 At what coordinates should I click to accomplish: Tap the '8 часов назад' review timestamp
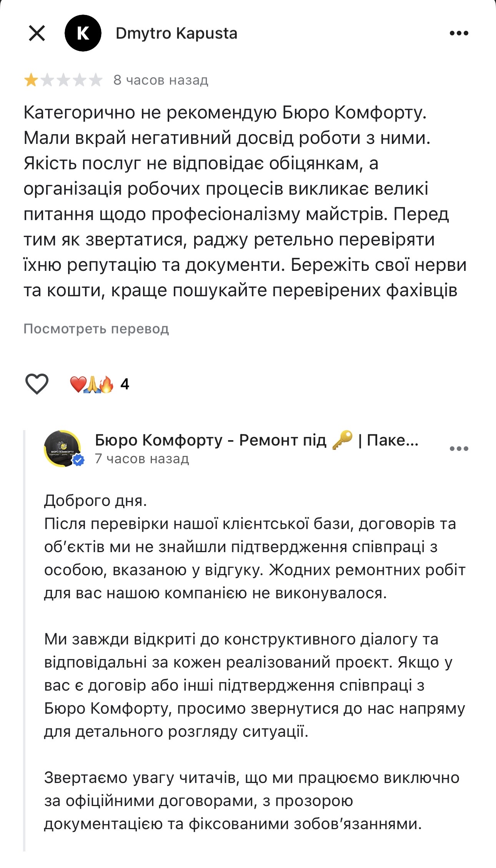[161, 80]
